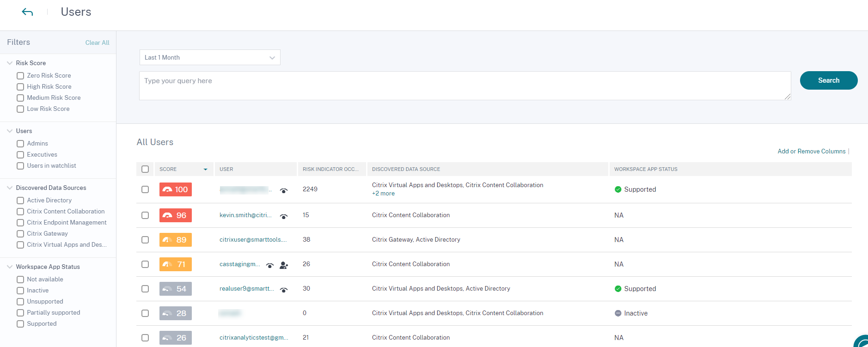
Task: Select the kevin.smith row checkbox
Action: (x=145, y=215)
